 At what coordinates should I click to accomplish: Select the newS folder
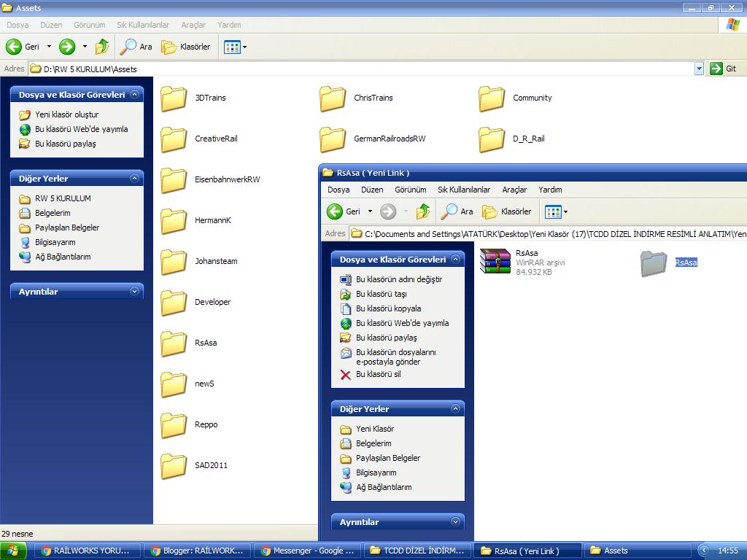tap(187, 384)
